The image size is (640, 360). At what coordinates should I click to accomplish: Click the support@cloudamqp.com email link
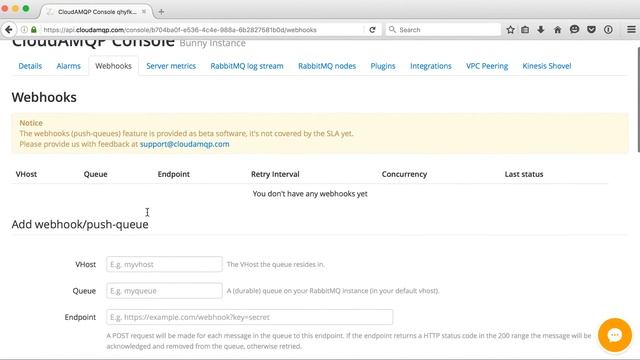tap(184, 144)
